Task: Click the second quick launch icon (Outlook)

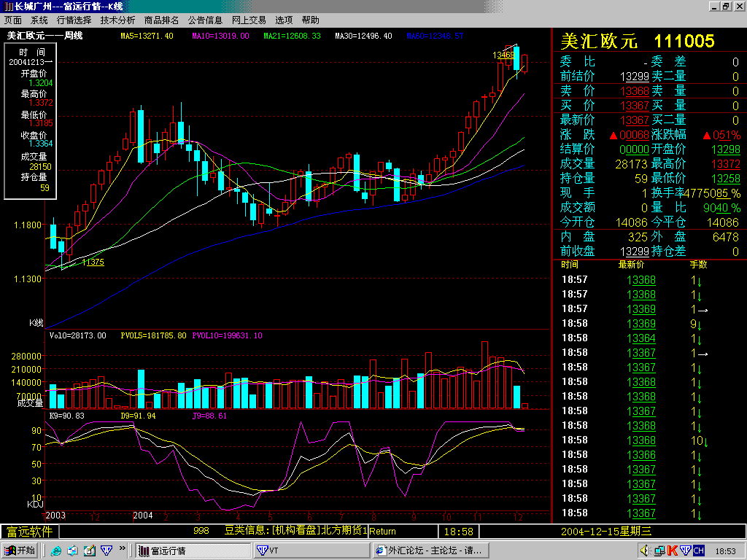Action: coord(72,551)
